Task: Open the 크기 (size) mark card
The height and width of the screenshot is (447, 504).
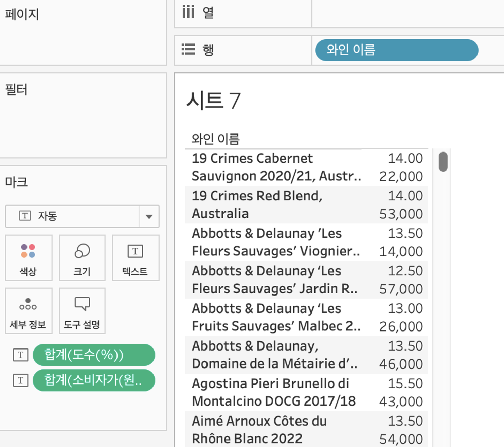Action: (82, 258)
